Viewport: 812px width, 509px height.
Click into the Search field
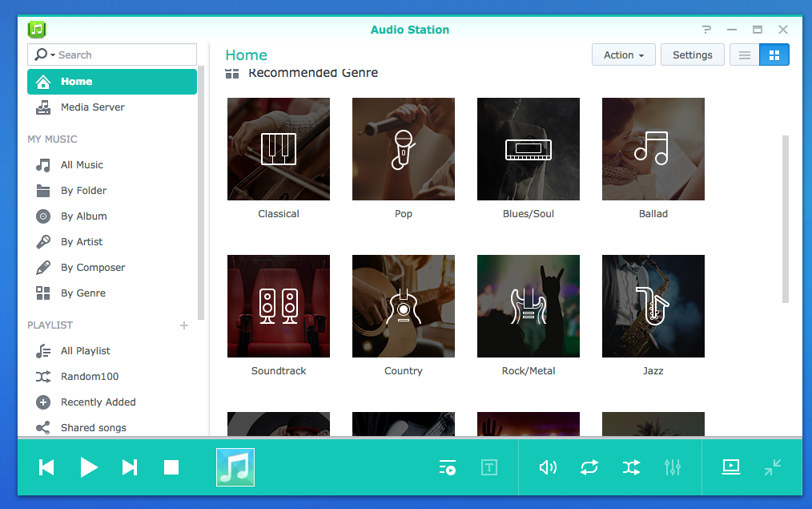point(112,55)
